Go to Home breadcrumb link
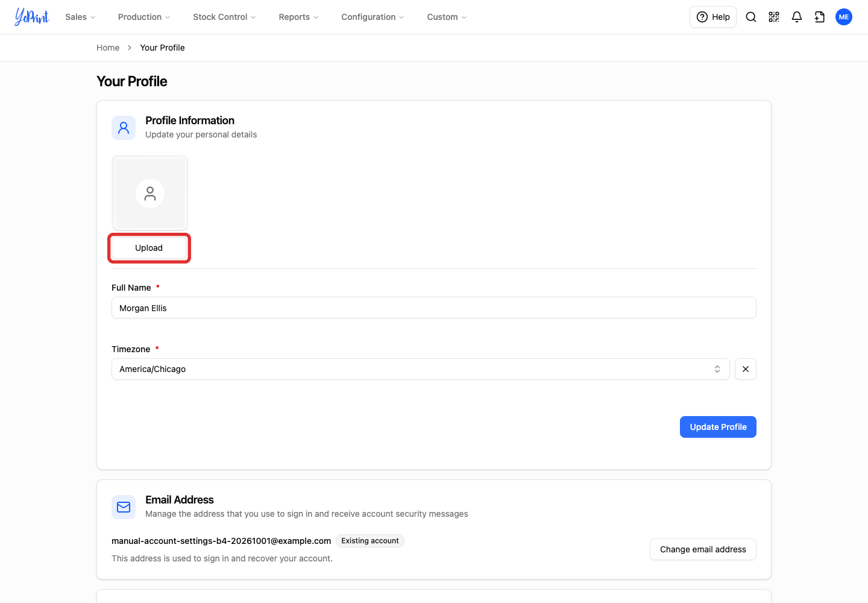 pyautogui.click(x=108, y=48)
